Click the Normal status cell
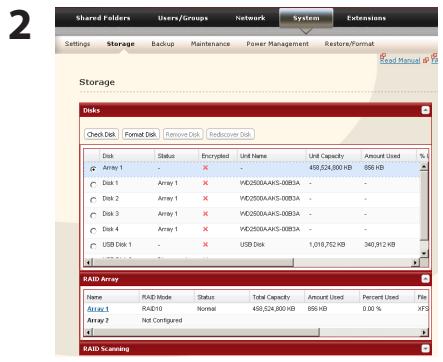This screenshot has width=443, height=362. (206, 309)
